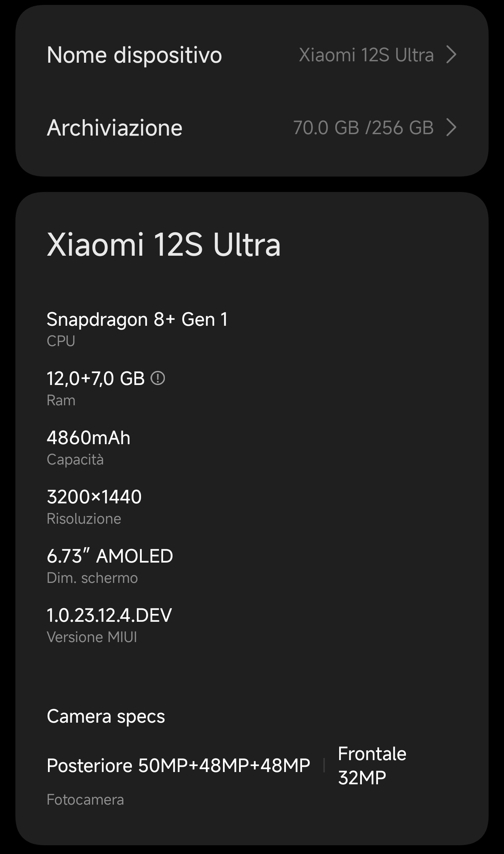This screenshot has height=854, width=504.
Task: Tap the Snapdragon 8+ Gen 1 text
Action: pos(137,319)
